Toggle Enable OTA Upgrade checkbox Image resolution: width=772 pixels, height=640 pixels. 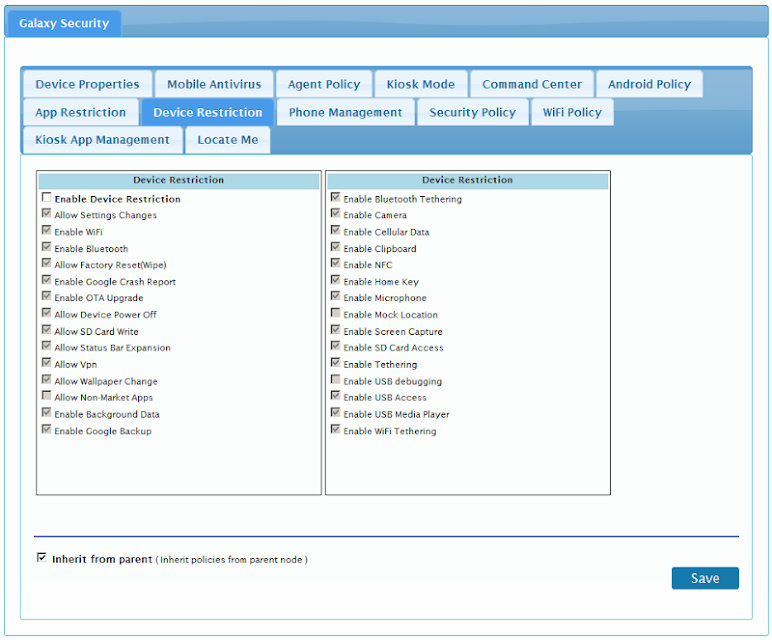47,296
